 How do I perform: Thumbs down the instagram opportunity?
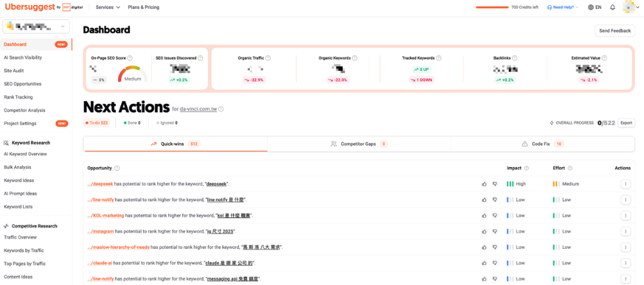pos(495,231)
